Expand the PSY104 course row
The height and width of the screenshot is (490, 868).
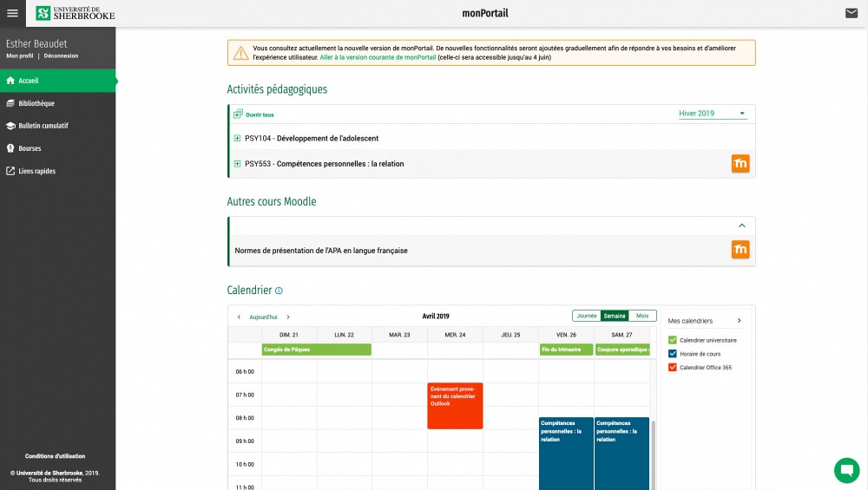(238, 138)
